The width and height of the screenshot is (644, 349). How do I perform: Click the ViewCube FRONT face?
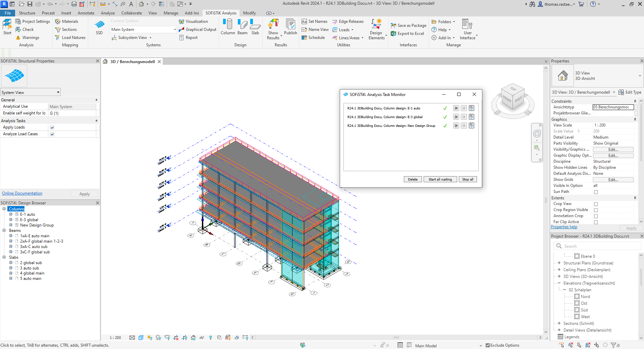point(507,99)
